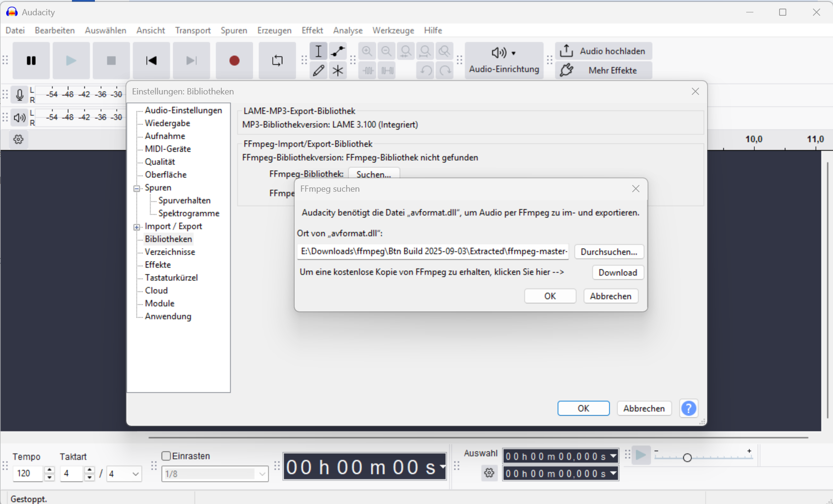
Task: Open the Taktart denominator dropdown
Action: tap(124, 473)
